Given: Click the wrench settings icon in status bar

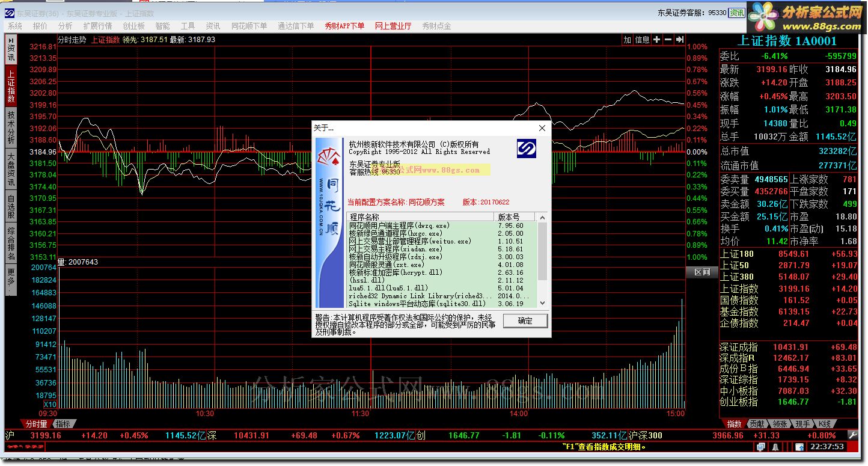Looking at the screenshot, I should (852, 435).
